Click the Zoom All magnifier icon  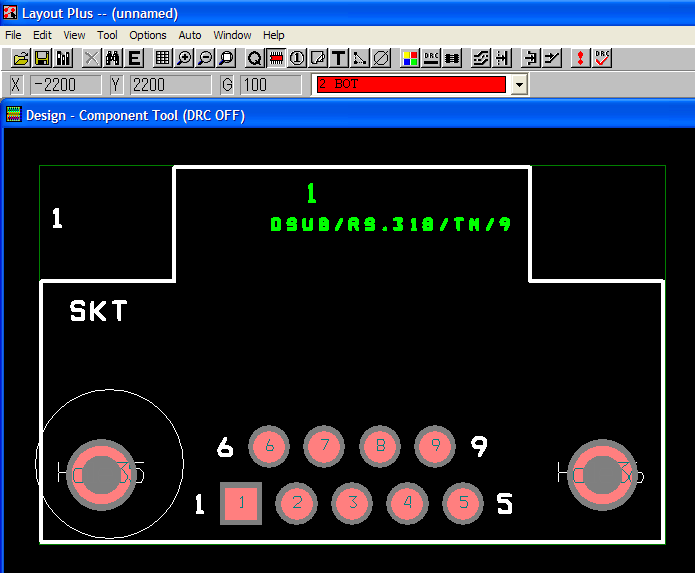(x=226, y=58)
